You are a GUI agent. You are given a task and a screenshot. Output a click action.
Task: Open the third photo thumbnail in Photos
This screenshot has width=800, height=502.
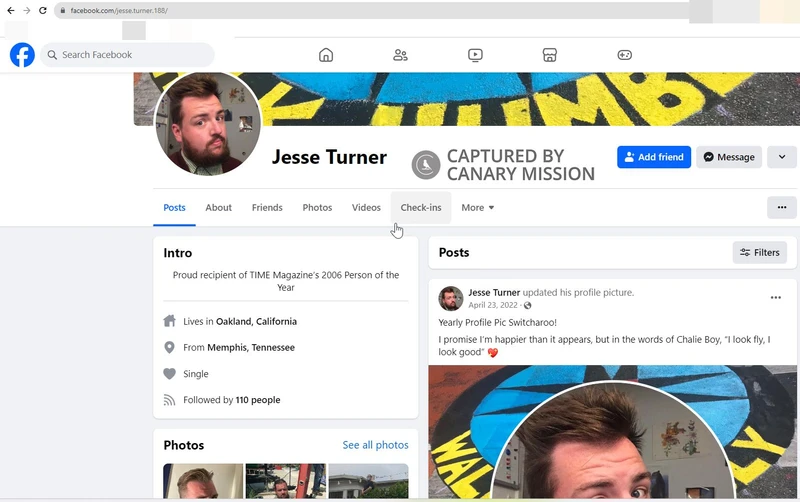click(x=368, y=481)
